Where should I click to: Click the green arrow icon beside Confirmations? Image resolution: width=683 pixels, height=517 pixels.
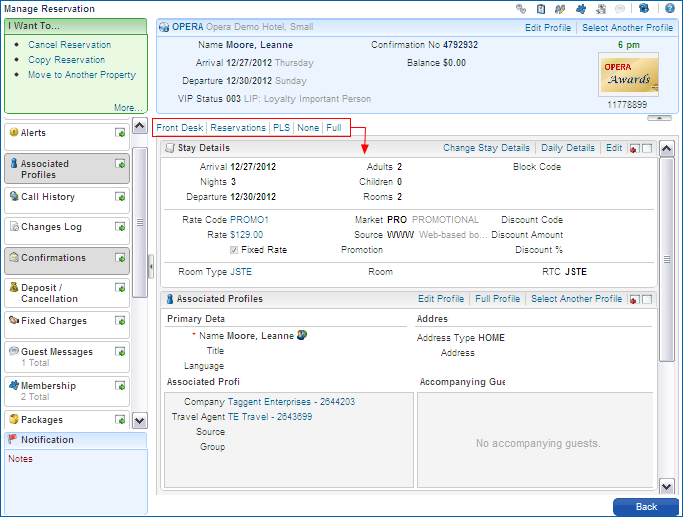point(120,258)
